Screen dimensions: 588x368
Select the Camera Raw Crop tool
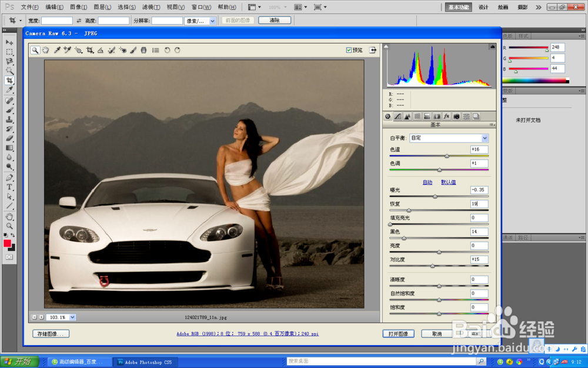(90, 50)
